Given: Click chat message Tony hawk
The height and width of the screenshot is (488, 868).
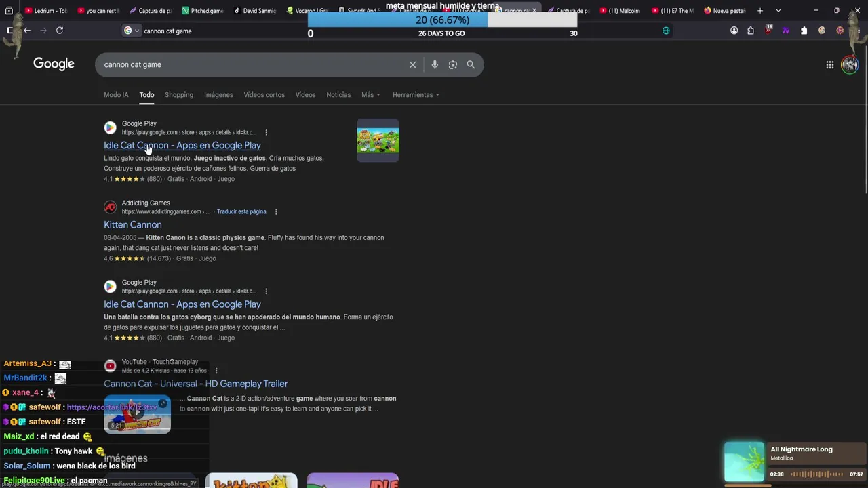Looking at the screenshot, I should 73,451.
